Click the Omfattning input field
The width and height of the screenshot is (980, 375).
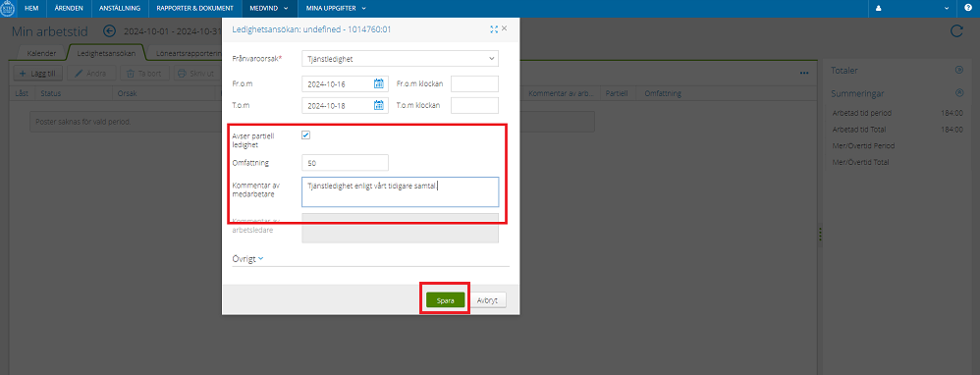point(345,163)
